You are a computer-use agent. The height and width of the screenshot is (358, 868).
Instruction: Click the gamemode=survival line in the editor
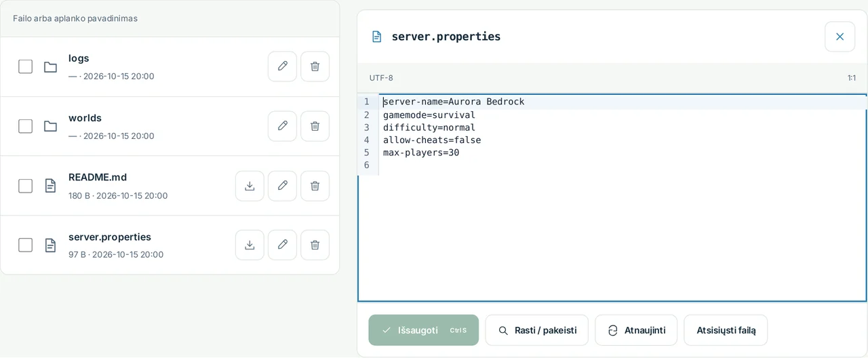pos(429,115)
